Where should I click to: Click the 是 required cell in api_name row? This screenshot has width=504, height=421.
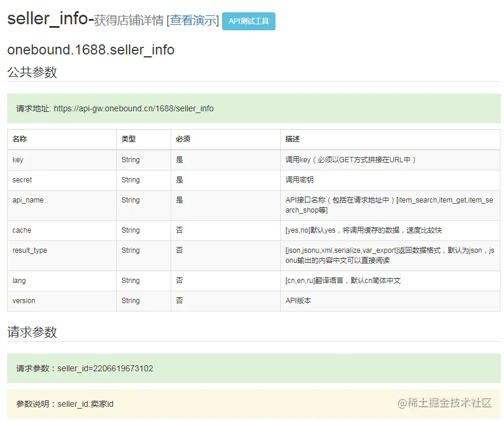(225, 205)
